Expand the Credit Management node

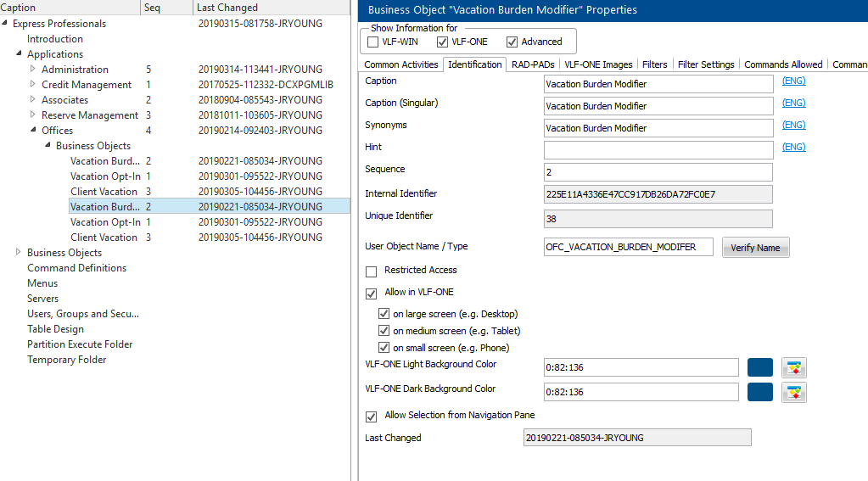33,85
